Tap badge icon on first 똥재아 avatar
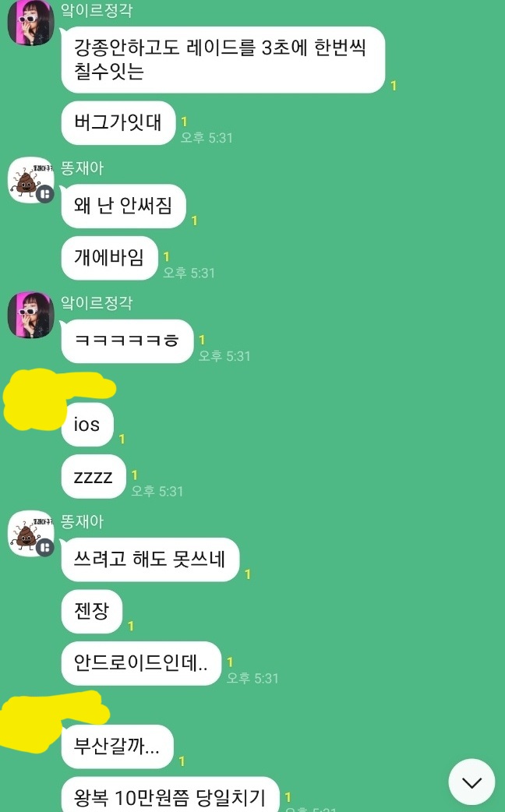Image resolution: width=505 pixels, height=812 pixels. 45,194
